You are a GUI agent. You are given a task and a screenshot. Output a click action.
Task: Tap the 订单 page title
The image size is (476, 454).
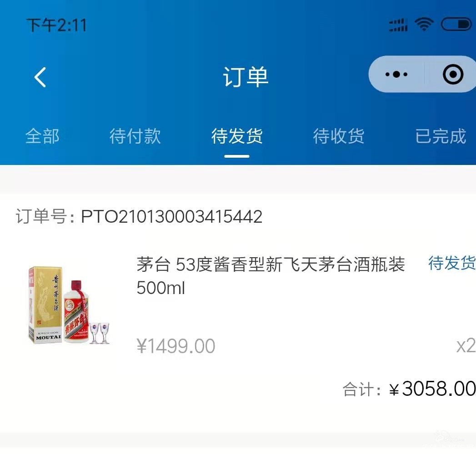point(246,77)
